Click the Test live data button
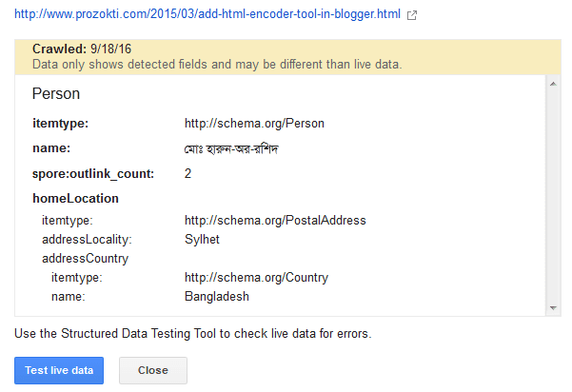This screenshot has height=392, width=572. click(59, 370)
